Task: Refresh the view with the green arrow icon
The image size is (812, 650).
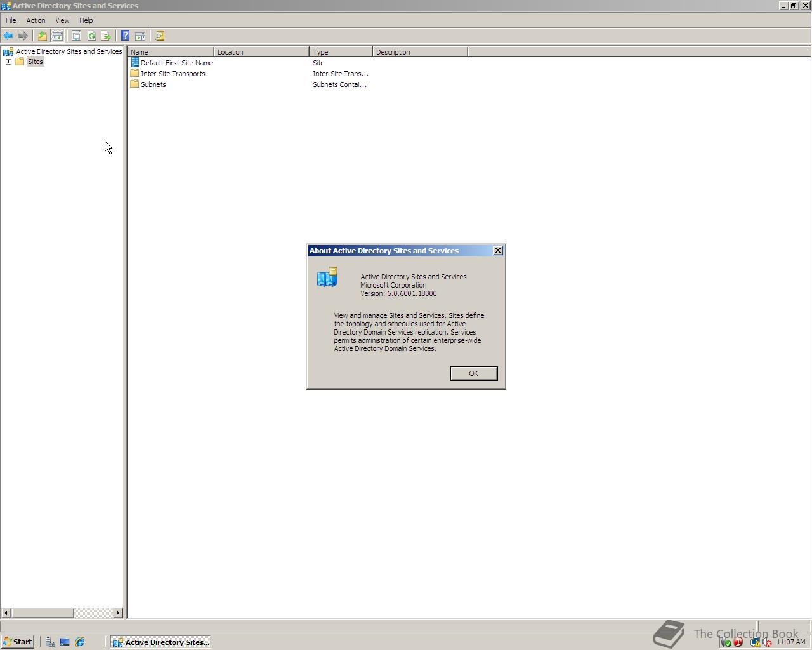Action: click(x=91, y=36)
